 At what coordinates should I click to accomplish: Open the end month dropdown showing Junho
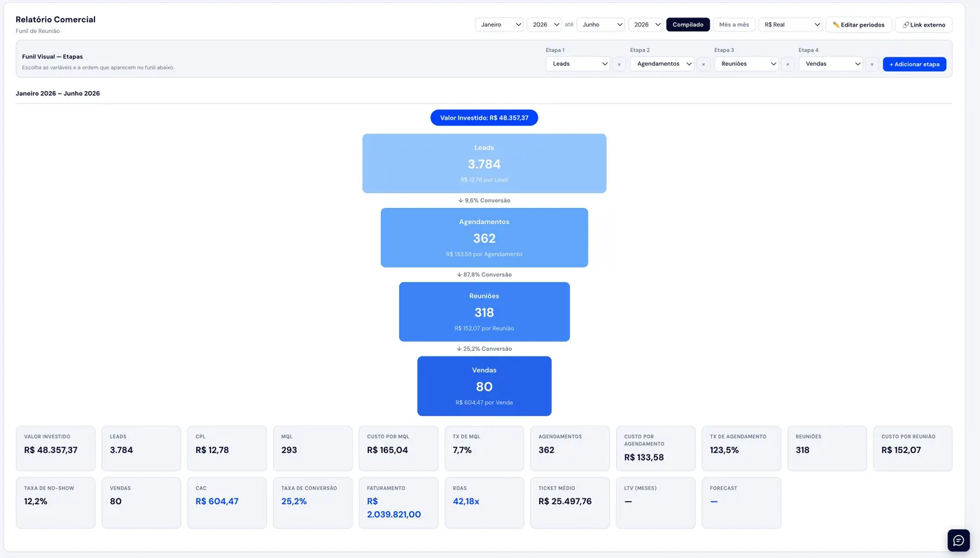coord(601,25)
